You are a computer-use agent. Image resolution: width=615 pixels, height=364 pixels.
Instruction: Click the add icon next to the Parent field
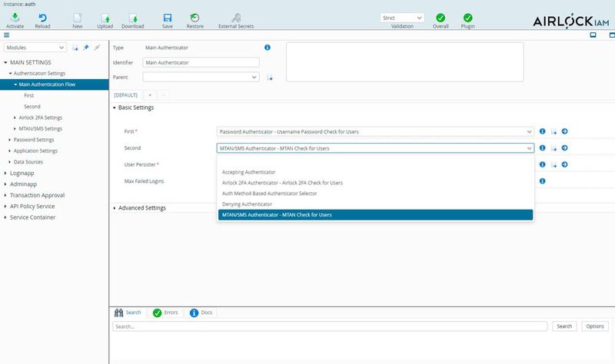(x=270, y=78)
